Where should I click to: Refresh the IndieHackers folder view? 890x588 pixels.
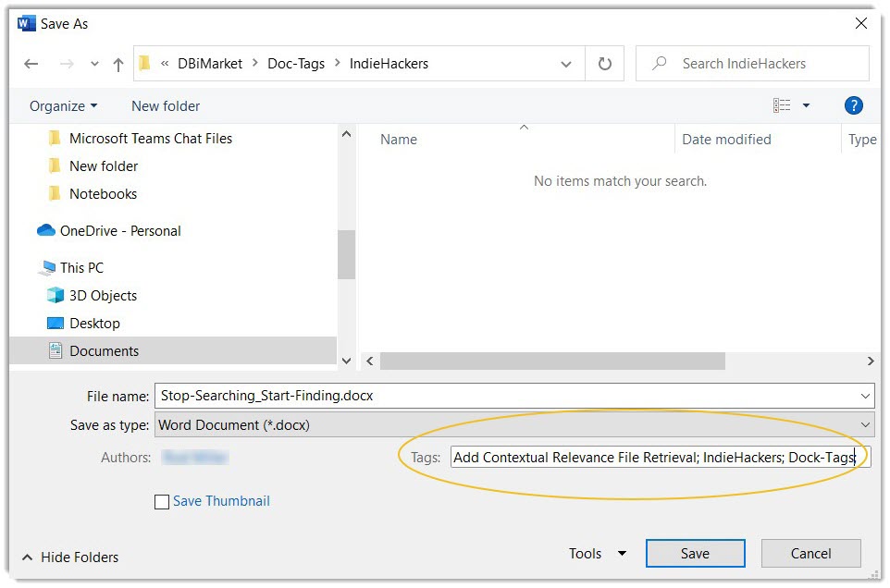[605, 64]
